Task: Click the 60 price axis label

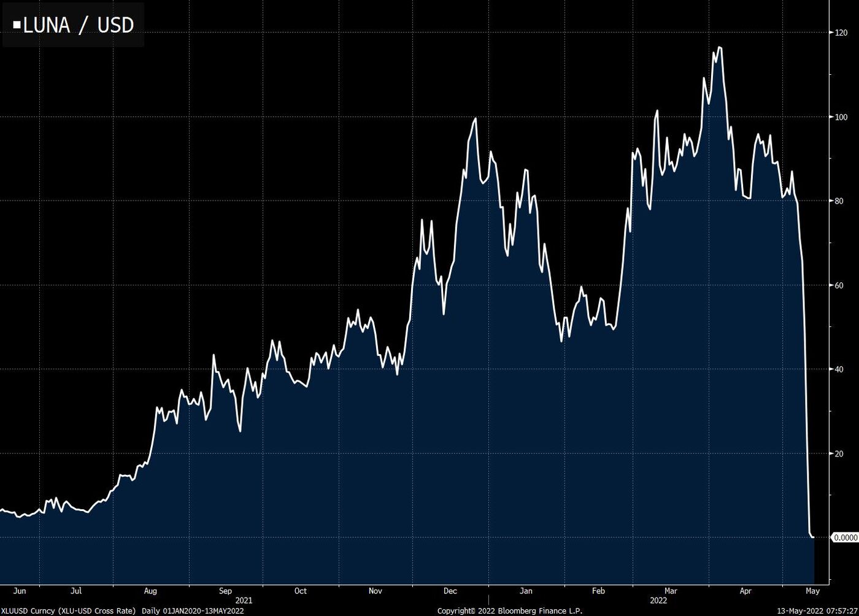Action: coord(838,285)
